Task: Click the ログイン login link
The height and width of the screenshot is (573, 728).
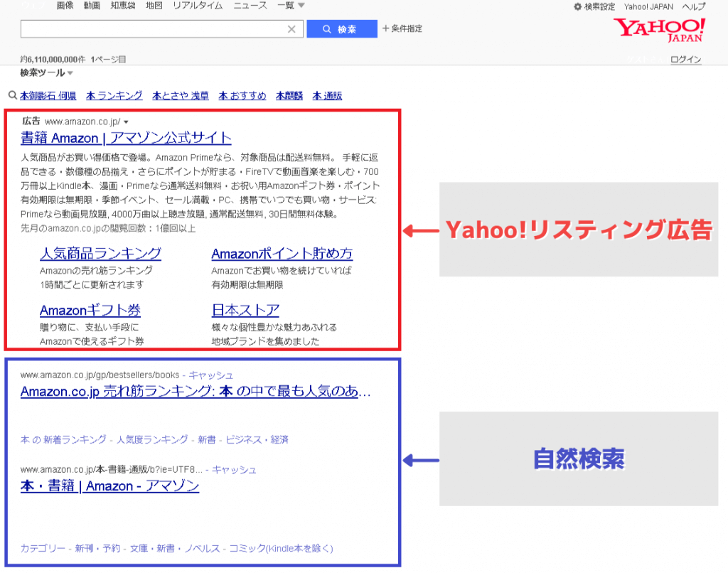Action: coord(686,60)
